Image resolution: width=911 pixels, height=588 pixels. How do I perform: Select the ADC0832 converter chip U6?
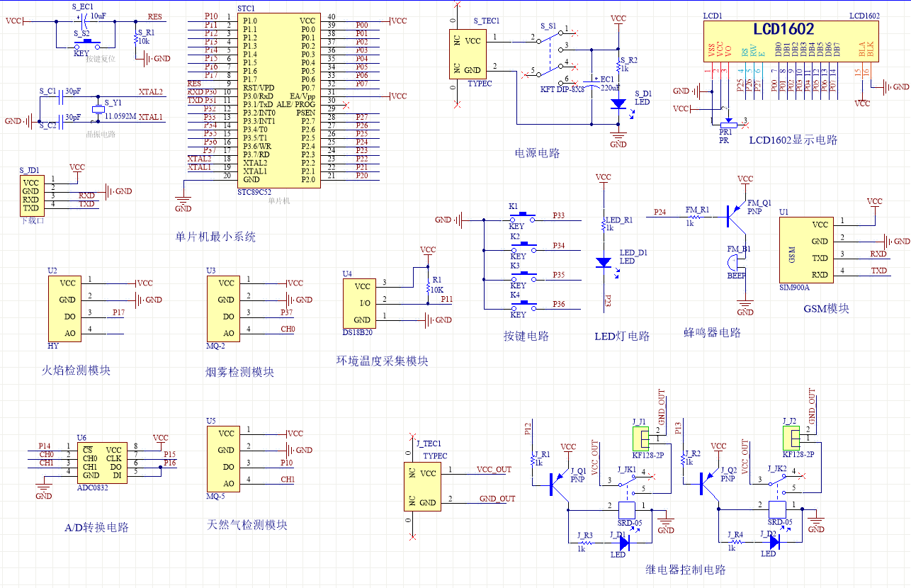[x=102, y=463]
